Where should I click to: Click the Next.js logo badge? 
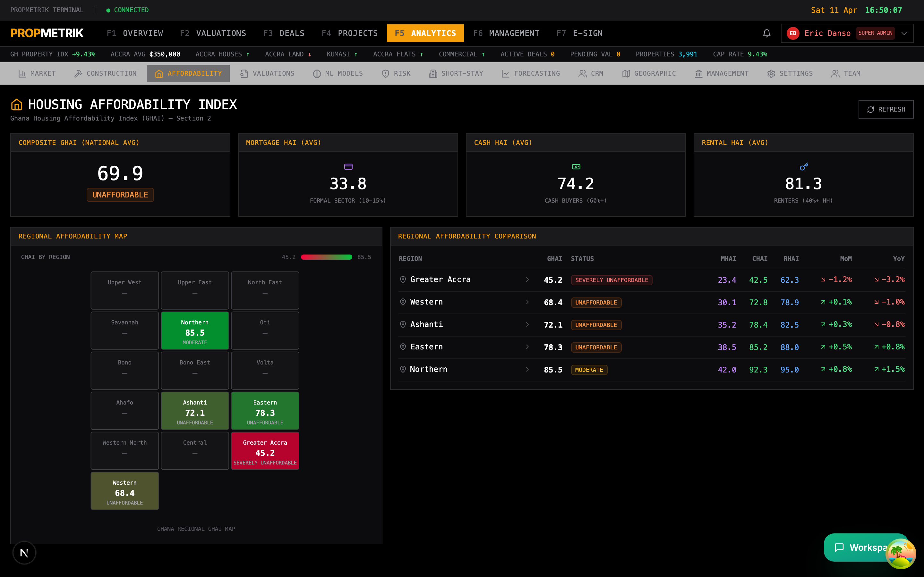[x=24, y=552]
